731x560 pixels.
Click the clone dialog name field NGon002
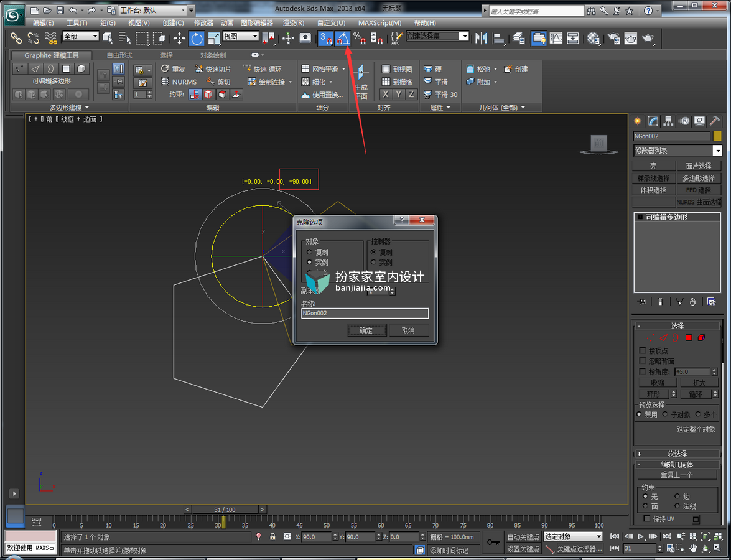coord(365,314)
